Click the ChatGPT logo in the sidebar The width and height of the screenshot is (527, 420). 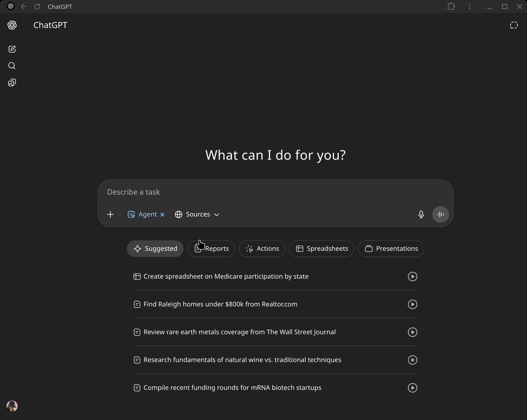point(12,25)
